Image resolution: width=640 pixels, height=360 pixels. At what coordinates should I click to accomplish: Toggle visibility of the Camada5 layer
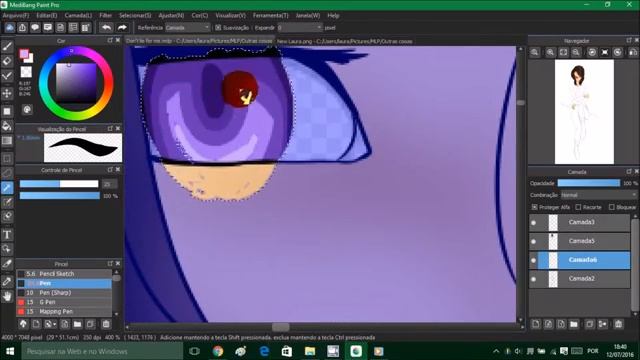click(x=533, y=241)
